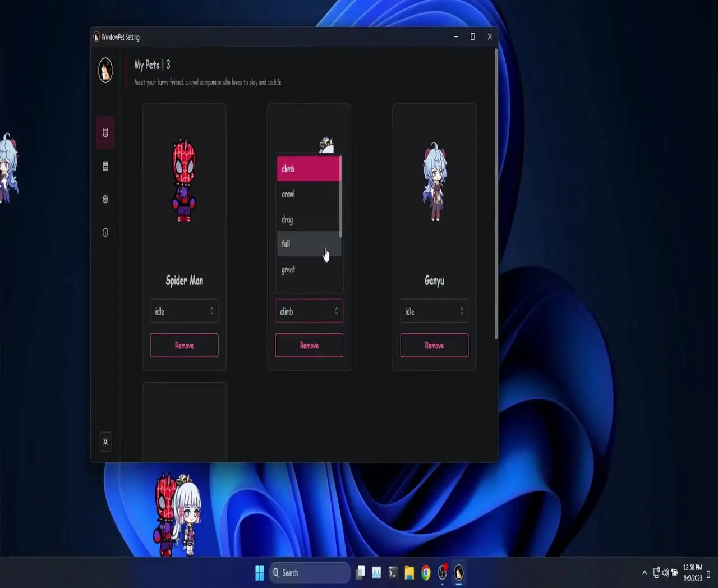
Task: Click the Ganyu desktop pet at screen edge
Action: click(9, 168)
